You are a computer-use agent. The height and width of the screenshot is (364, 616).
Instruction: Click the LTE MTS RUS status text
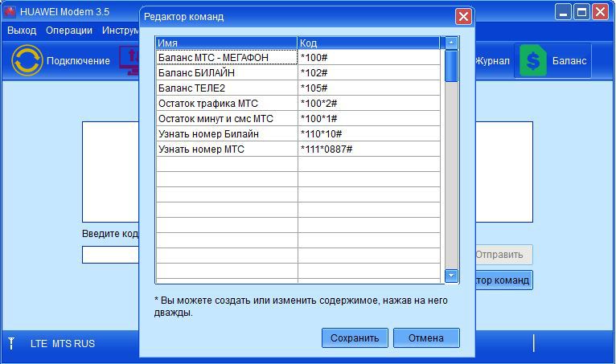click(63, 344)
